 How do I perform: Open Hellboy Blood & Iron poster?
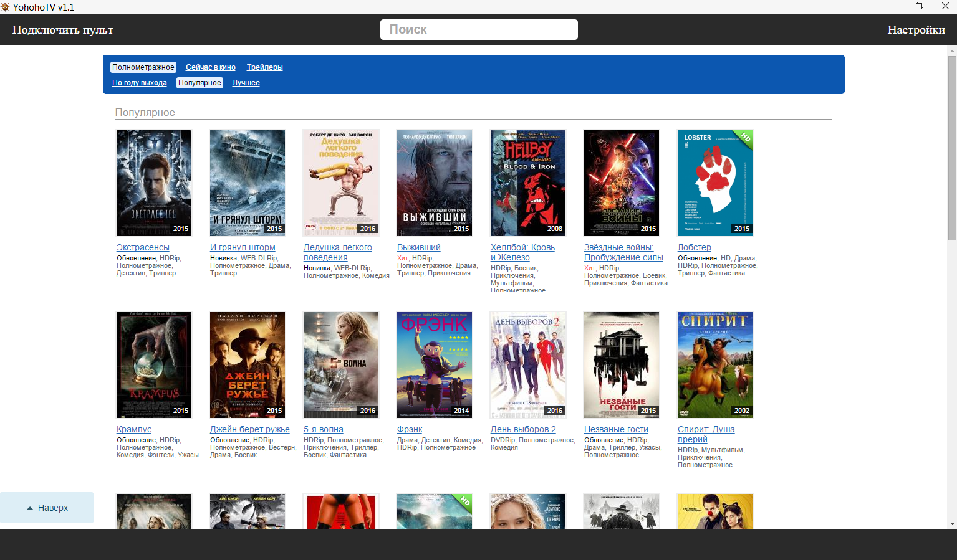528,183
